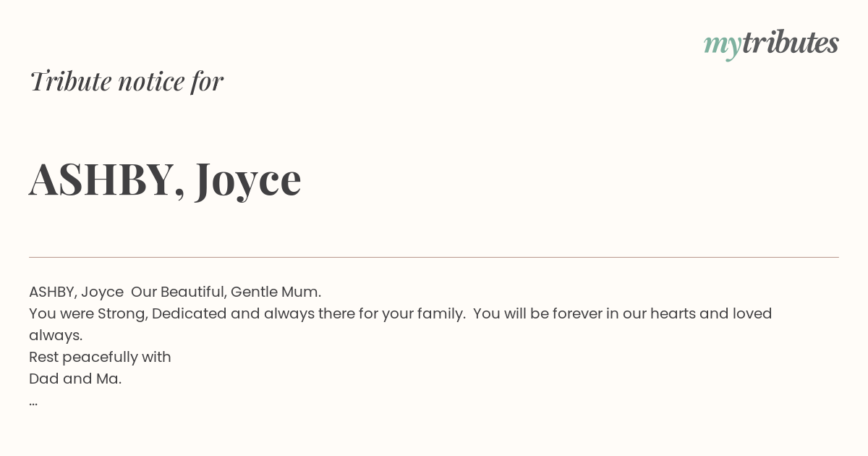Click the "Dad and Ma." line
Screen dimensions: 868x456
click(75, 379)
